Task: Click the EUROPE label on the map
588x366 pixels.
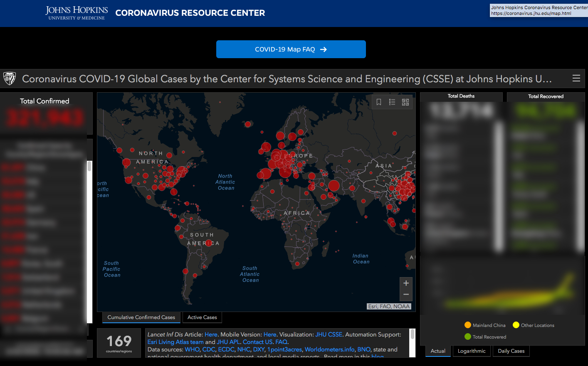Action: click(299, 156)
